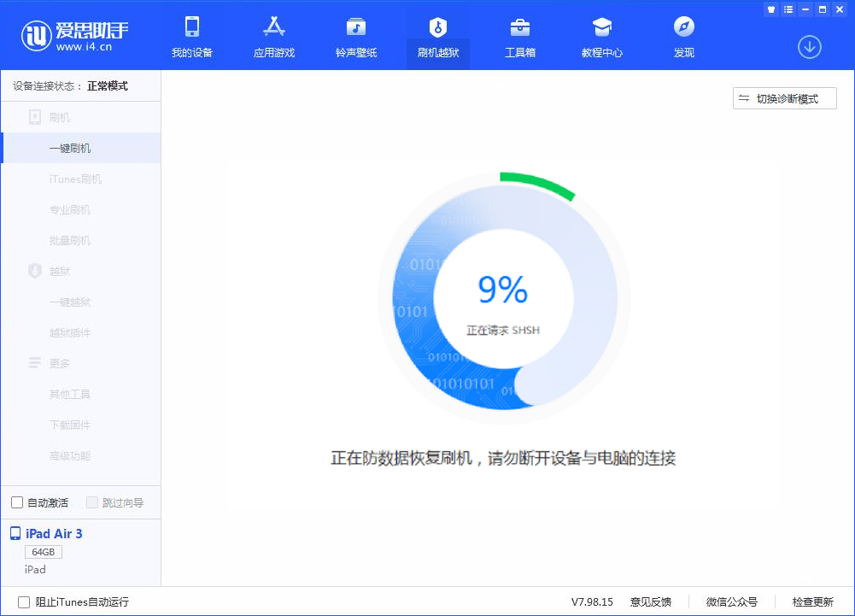The width and height of the screenshot is (855, 616).
Task: Enable the 自动激活 checkbox
Action: (17, 502)
